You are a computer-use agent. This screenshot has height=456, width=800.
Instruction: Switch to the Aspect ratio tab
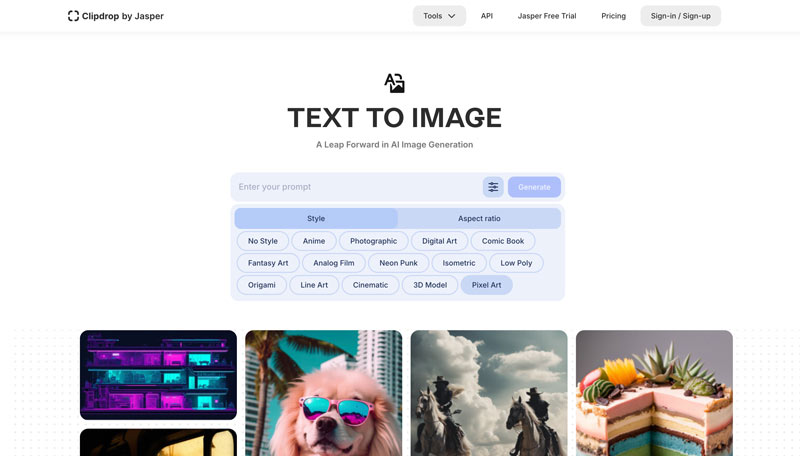coord(479,218)
